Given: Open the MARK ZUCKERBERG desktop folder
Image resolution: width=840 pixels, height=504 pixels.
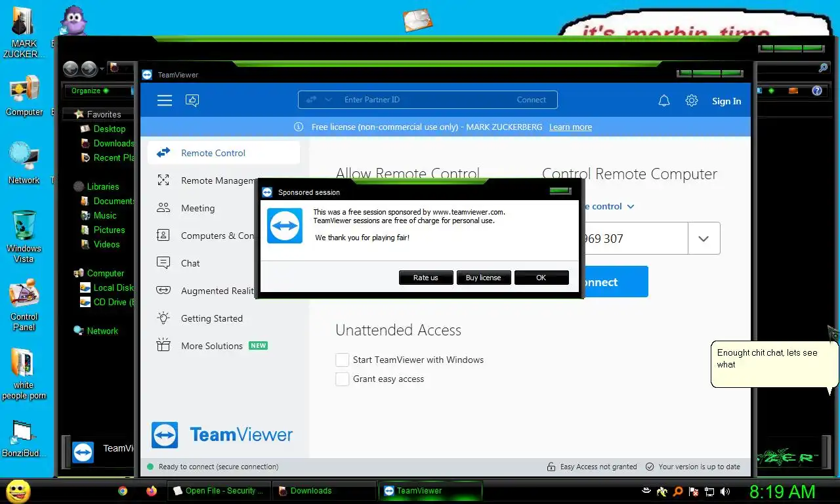Looking at the screenshot, I should 24,31.
